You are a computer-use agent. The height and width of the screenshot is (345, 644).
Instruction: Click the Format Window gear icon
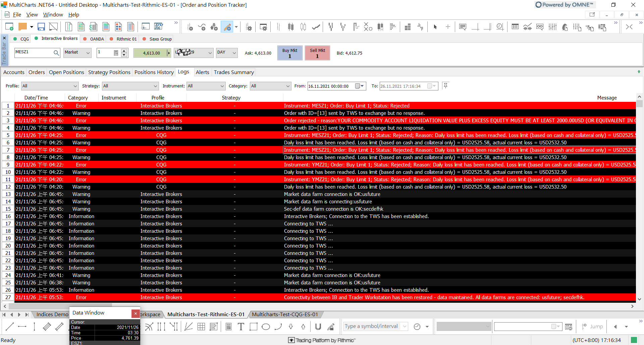pos(264,27)
